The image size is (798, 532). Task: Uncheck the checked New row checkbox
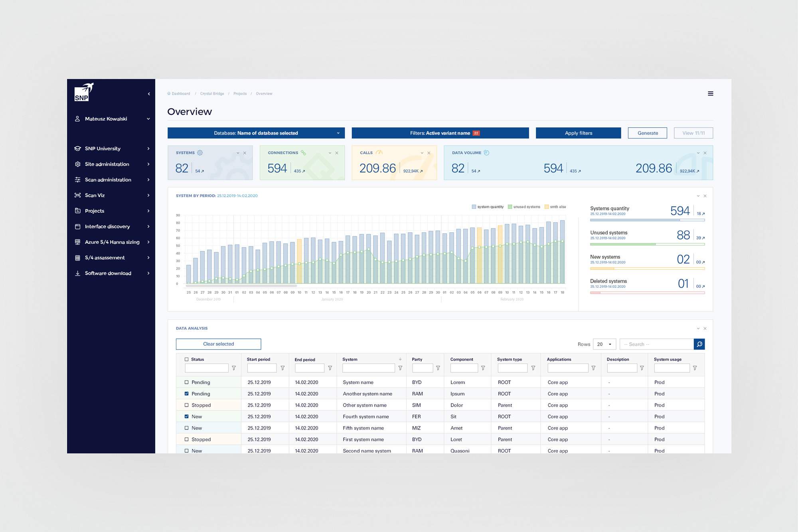tap(186, 416)
